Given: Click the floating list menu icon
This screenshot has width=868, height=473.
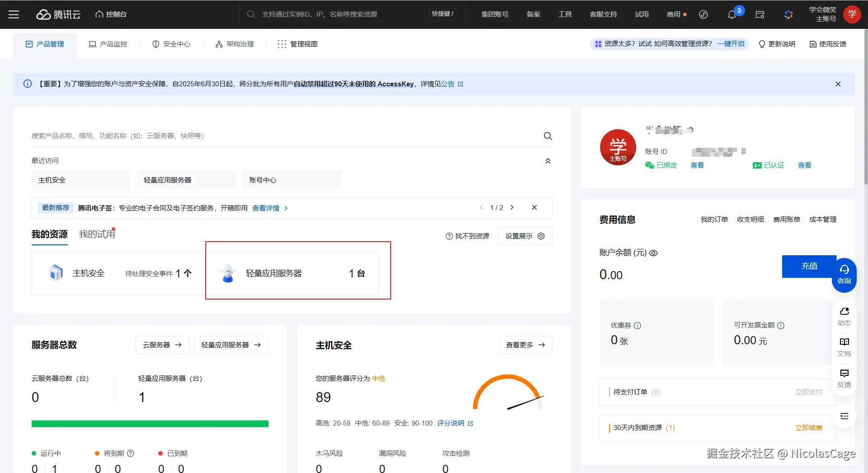Looking at the screenshot, I should pyautogui.click(x=844, y=416).
